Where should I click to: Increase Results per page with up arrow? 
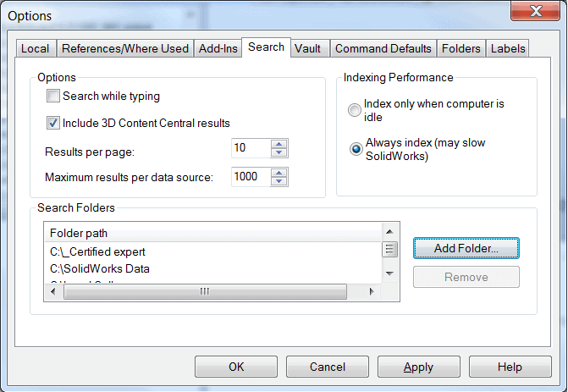279,144
